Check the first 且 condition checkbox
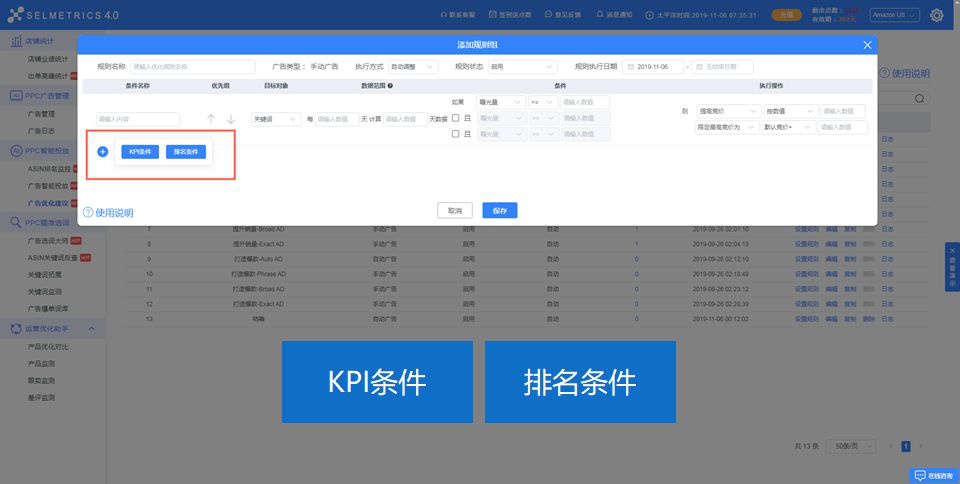 [455, 118]
